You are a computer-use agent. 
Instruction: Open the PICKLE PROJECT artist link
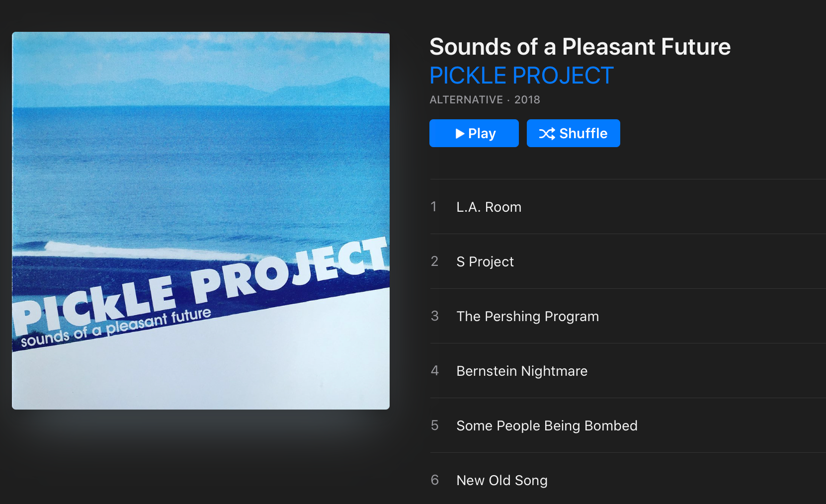[x=521, y=76]
